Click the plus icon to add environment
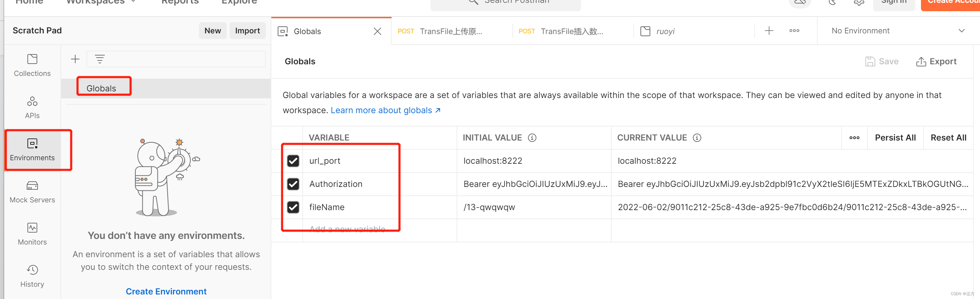Screen dimensions: 980x299 point(75,59)
